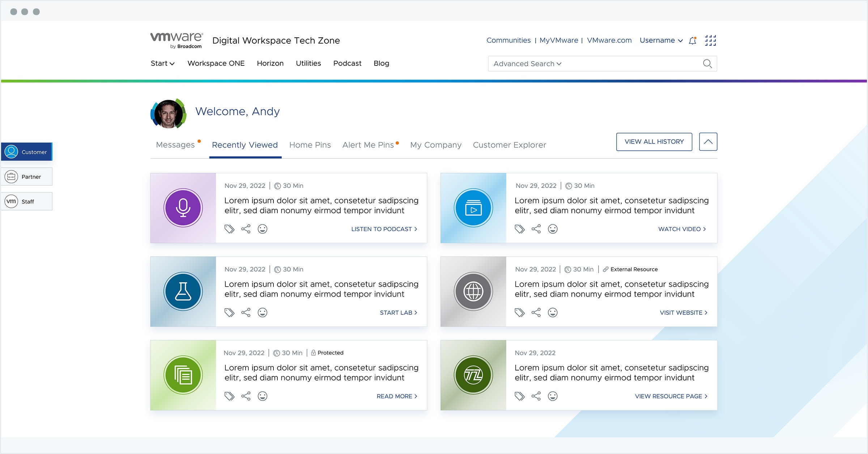Screen dimensions: 868x454
Task: Switch to the Partner role button
Action: 27,177
